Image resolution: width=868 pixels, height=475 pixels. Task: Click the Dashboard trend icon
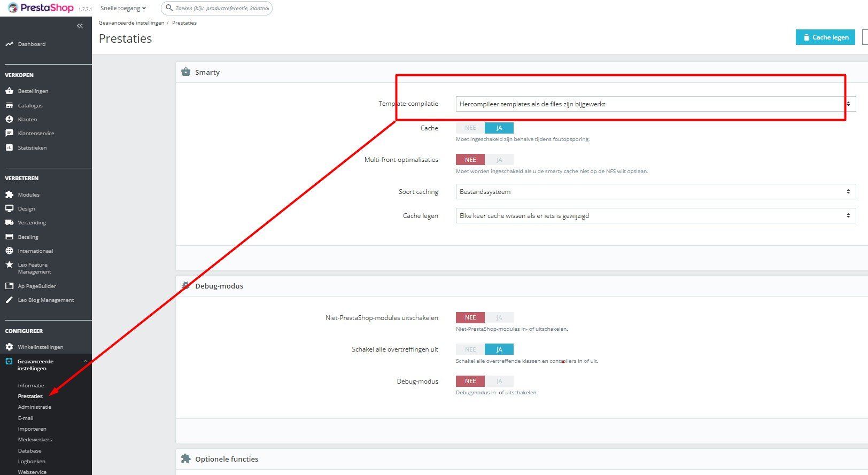click(9, 44)
